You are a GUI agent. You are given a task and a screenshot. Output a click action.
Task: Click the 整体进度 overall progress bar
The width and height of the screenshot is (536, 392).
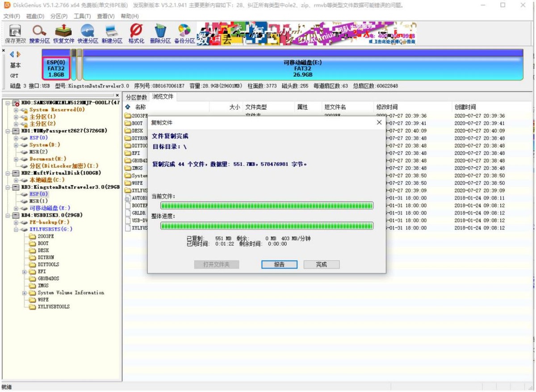tap(267, 226)
